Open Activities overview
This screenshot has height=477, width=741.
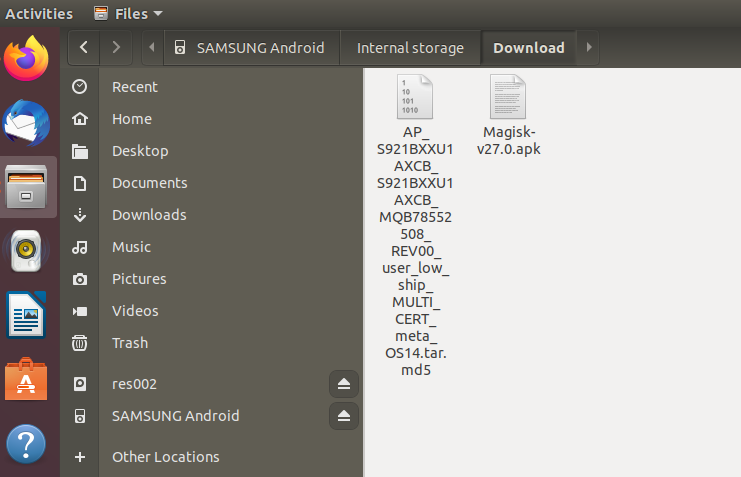39,14
